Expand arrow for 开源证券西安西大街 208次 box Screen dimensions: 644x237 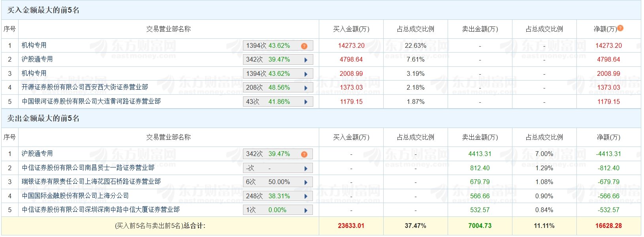point(306,88)
